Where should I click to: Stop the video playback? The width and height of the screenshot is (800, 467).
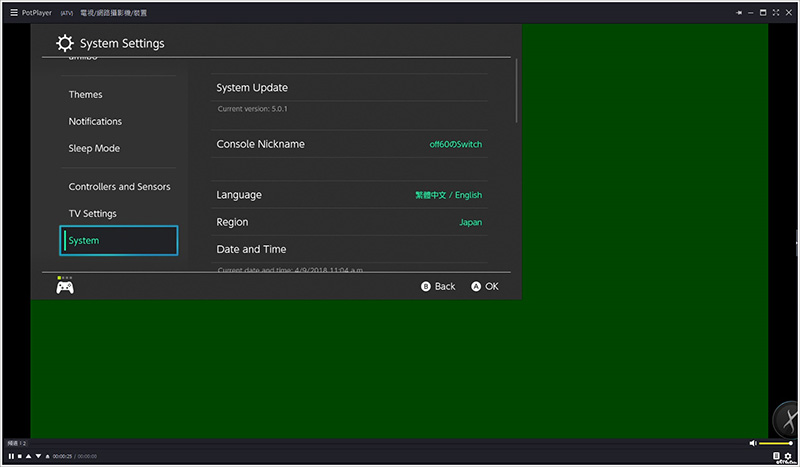(x=19, y=456)
